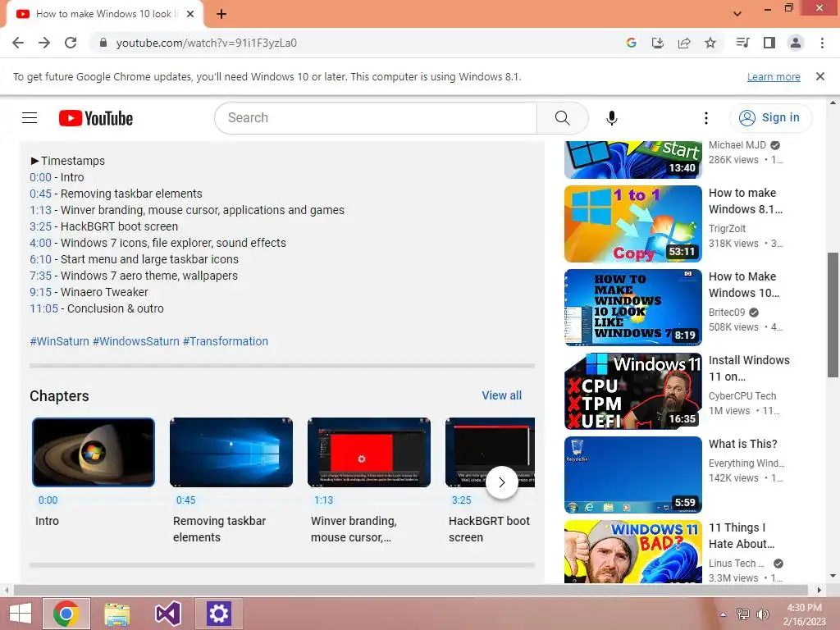Image resolution: width=840 pixels, height=630 pixels.
Task: Jump to 11:05 Conclusion & outro timestamp
Action: point(44,308)
